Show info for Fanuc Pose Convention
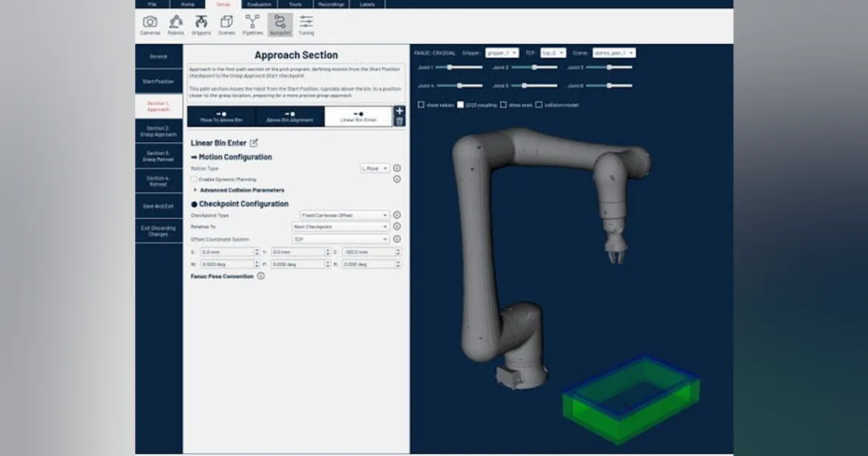The height and width of the screenshot is (456, 868). (x=261, y=276)
